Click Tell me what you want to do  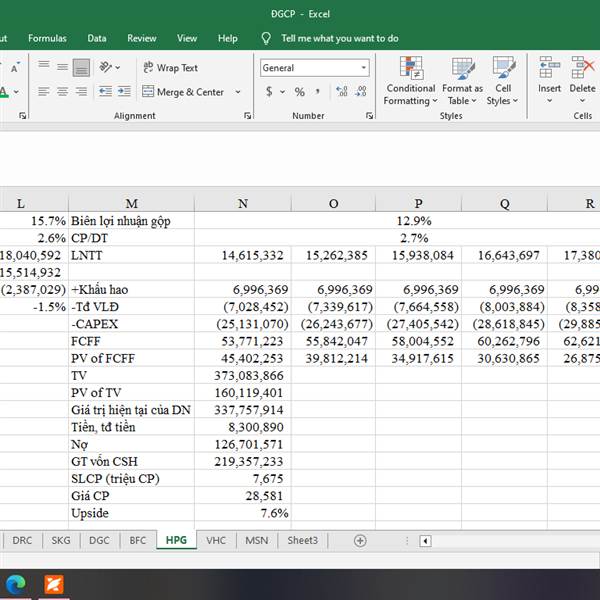pyautogui.click(x=339, y=38)
